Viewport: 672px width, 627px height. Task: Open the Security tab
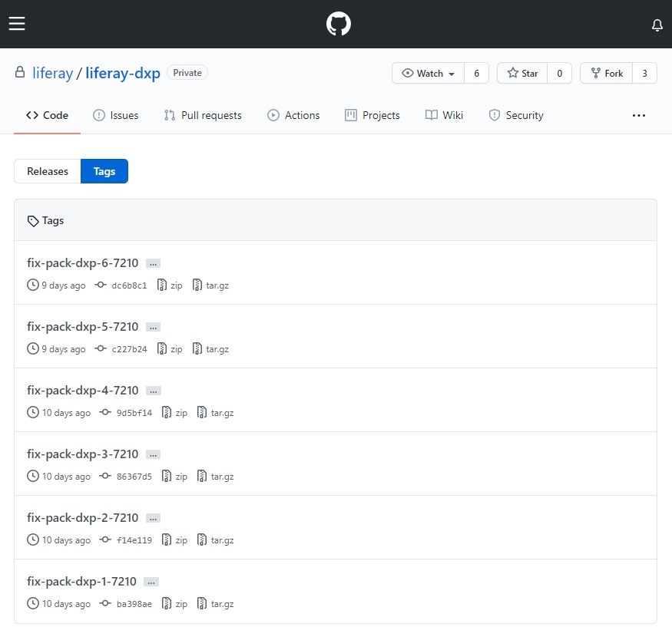coord(516,116)
